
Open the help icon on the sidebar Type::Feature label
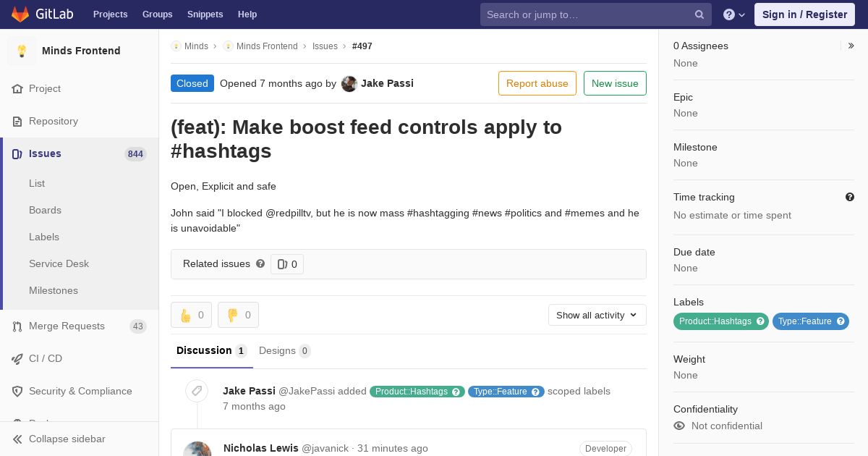coord(841,321)
